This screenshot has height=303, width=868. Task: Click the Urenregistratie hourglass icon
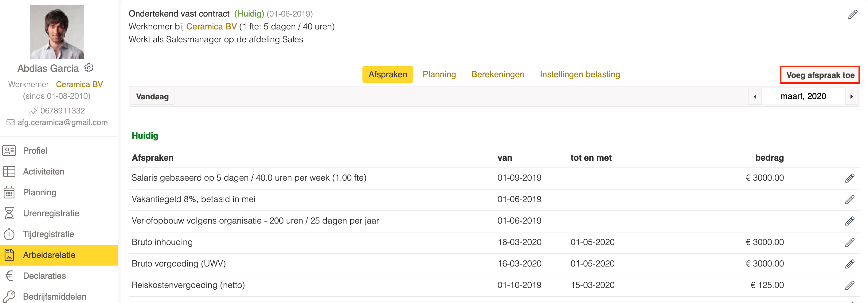(x=9, y=213)
